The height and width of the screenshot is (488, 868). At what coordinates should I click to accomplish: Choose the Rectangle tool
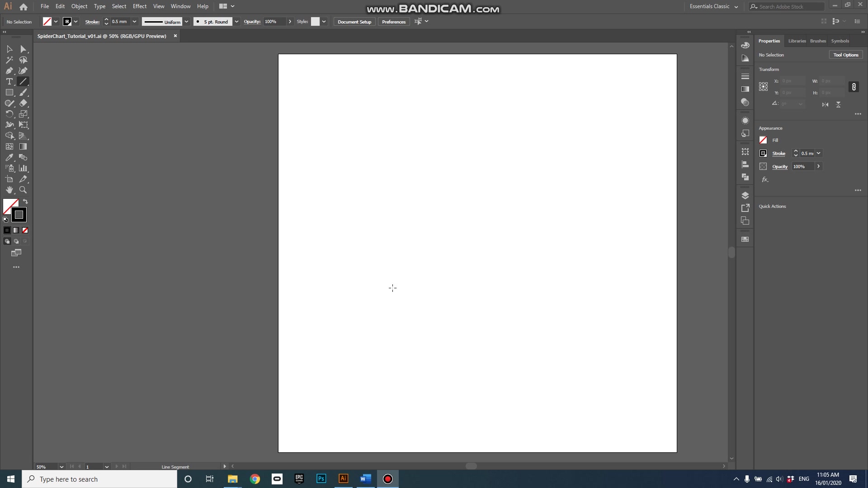(x=9, y=92)
